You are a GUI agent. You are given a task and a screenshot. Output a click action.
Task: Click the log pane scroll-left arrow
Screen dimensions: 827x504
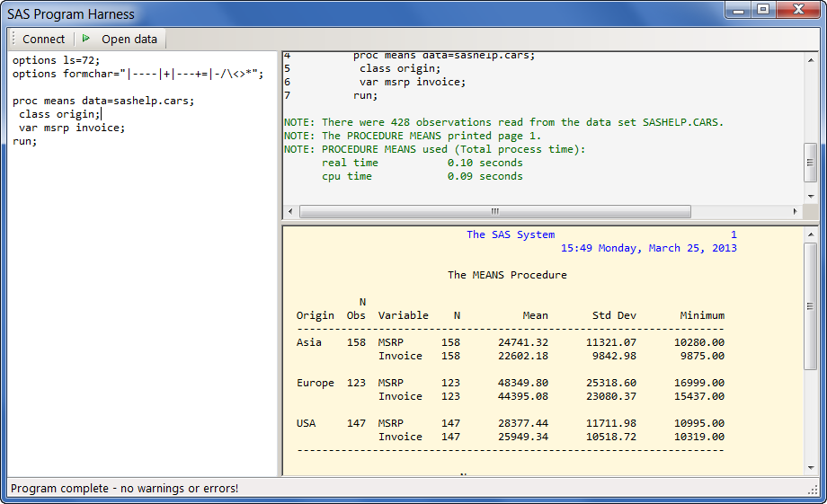click(290, 212)
